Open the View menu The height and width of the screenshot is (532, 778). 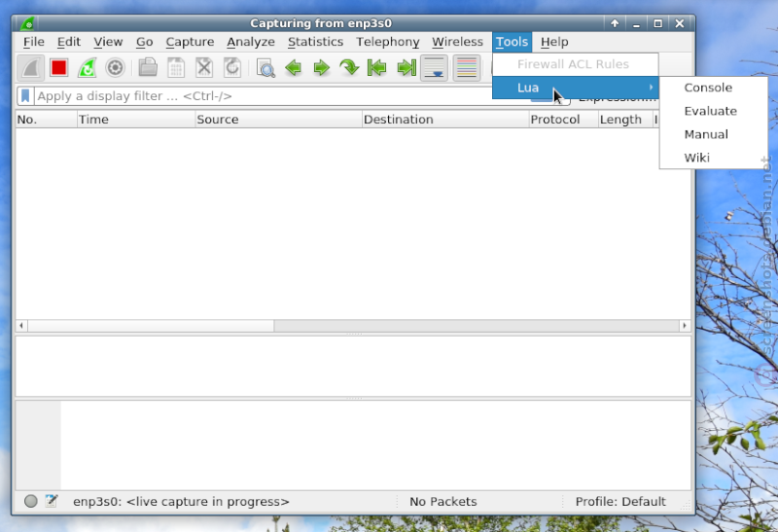tap(108, 42)
